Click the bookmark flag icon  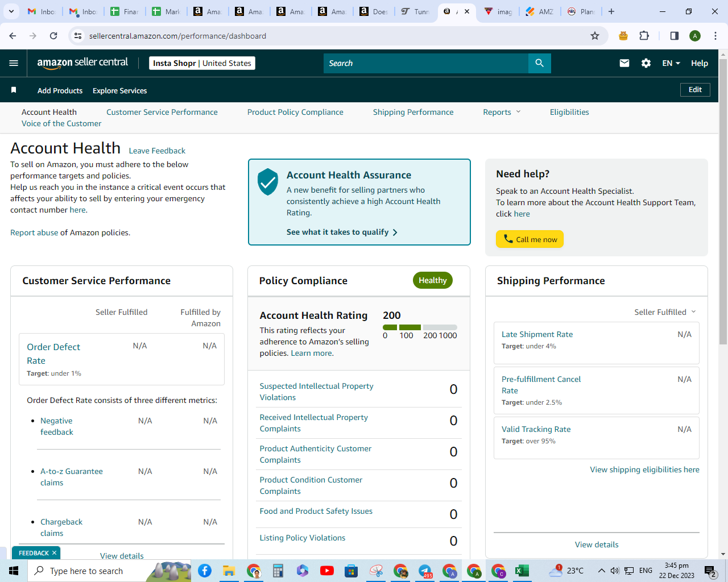14,90
